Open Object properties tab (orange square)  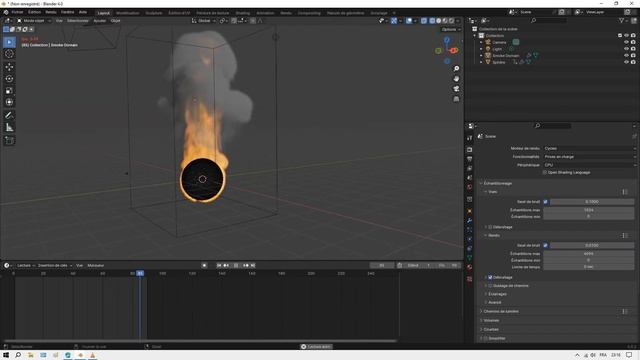(469, 211)
